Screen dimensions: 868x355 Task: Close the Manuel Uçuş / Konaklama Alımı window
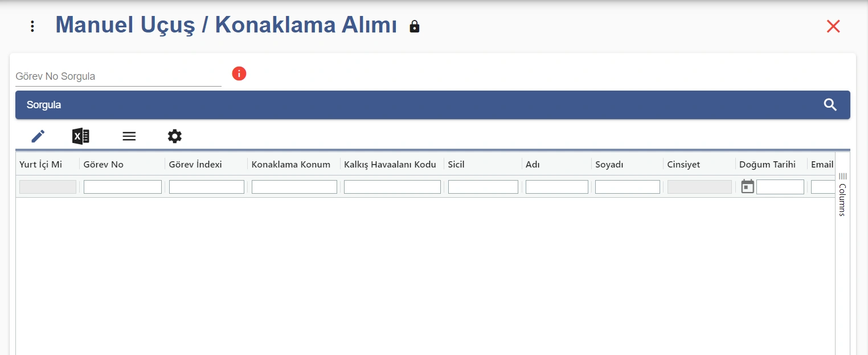833,26
